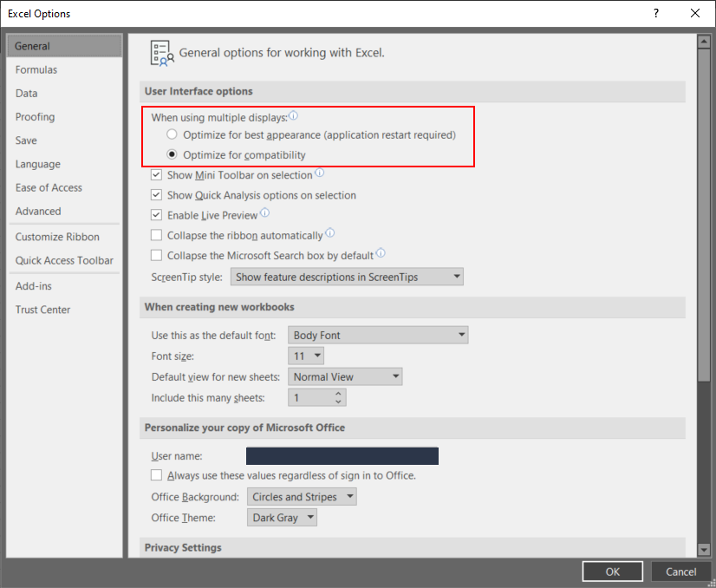Click the vertical scrollbar thumb
The image size is (716, 588).
[x=703, y=214]
